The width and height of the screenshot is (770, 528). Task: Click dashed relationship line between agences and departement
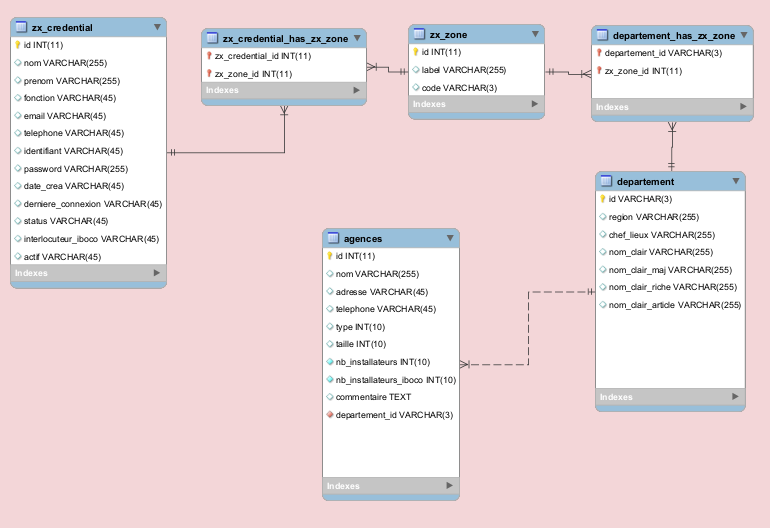528,328
